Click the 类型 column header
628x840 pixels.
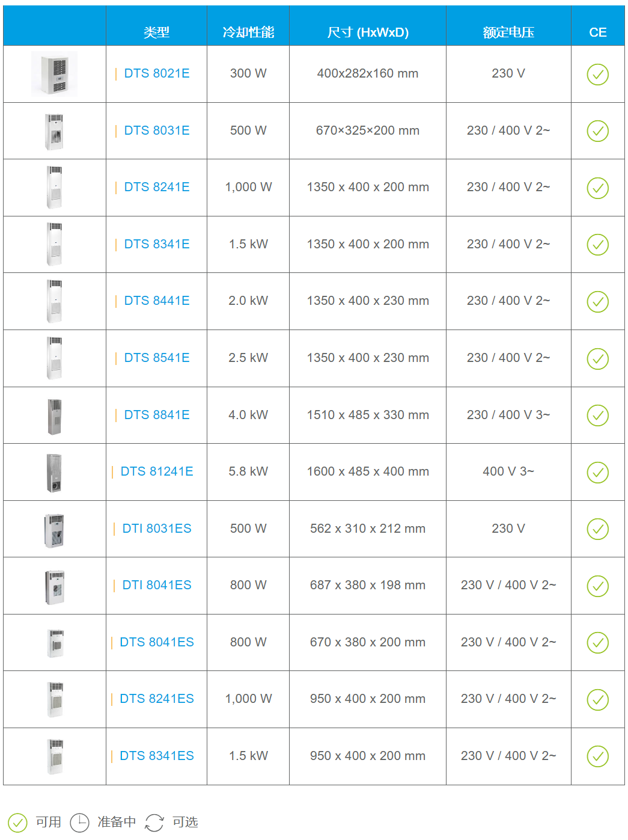(156, 32)
